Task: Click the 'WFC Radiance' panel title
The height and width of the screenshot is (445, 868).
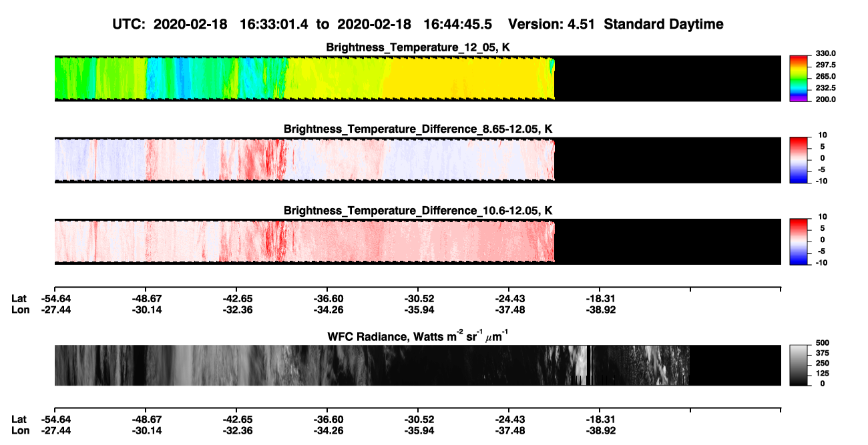Action: click(x=419, y=336)
